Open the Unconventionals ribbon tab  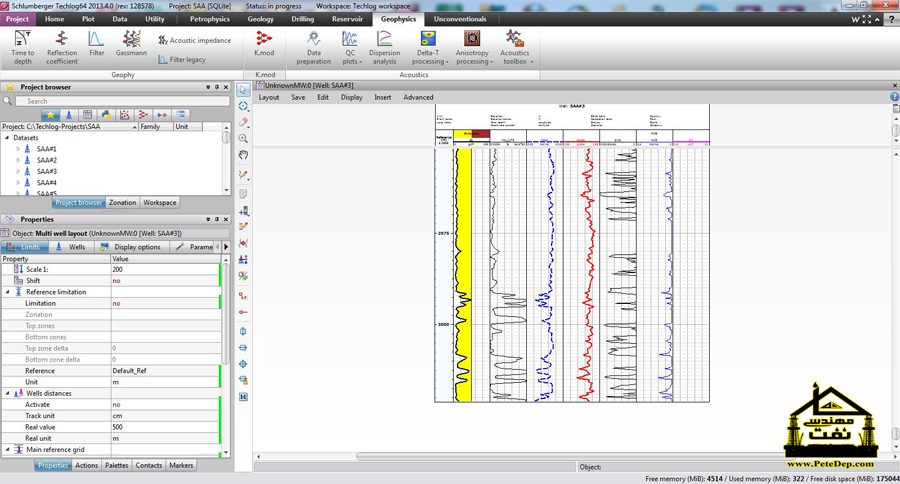tap(460, 19)
